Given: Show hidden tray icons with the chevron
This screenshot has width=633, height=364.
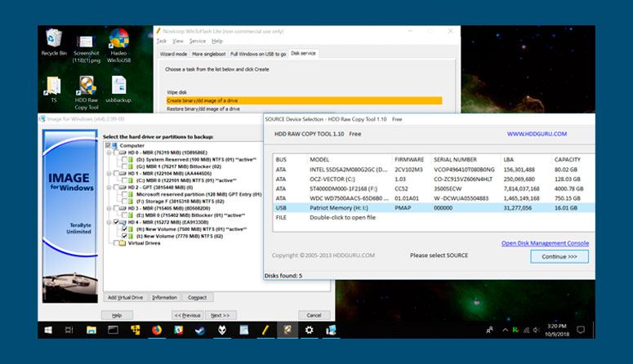Looking at the screenshot, I should [505, 330].
